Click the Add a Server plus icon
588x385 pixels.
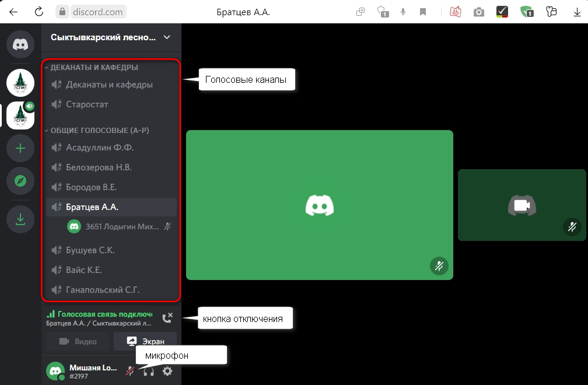[x=20, y=148]
